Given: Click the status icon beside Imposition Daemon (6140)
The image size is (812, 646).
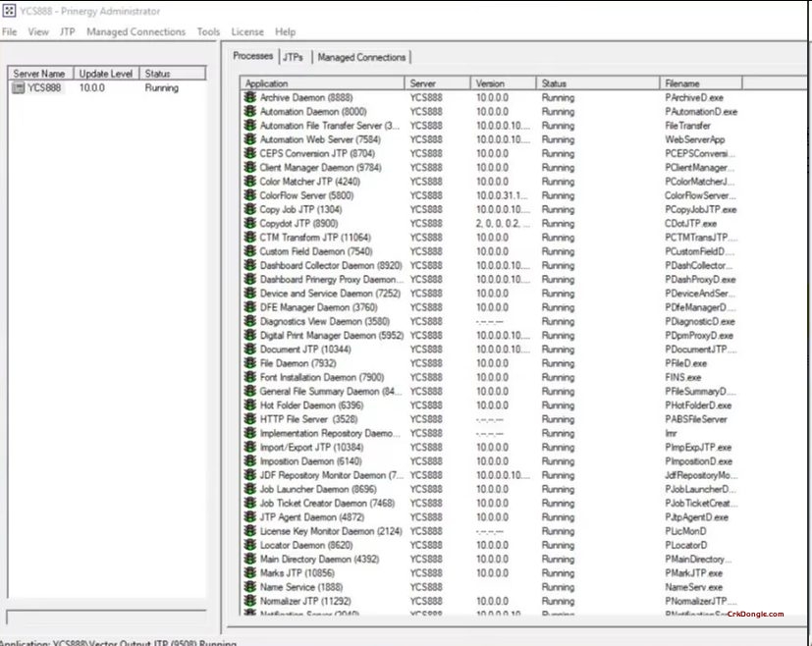Looking at the screenshot, I should [250, 460].
